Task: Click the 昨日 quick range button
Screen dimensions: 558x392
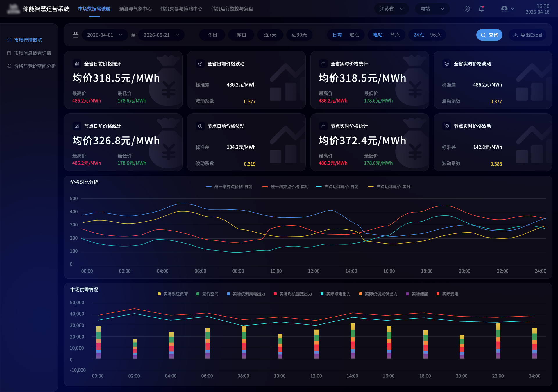Action: (x=241, y=35)
